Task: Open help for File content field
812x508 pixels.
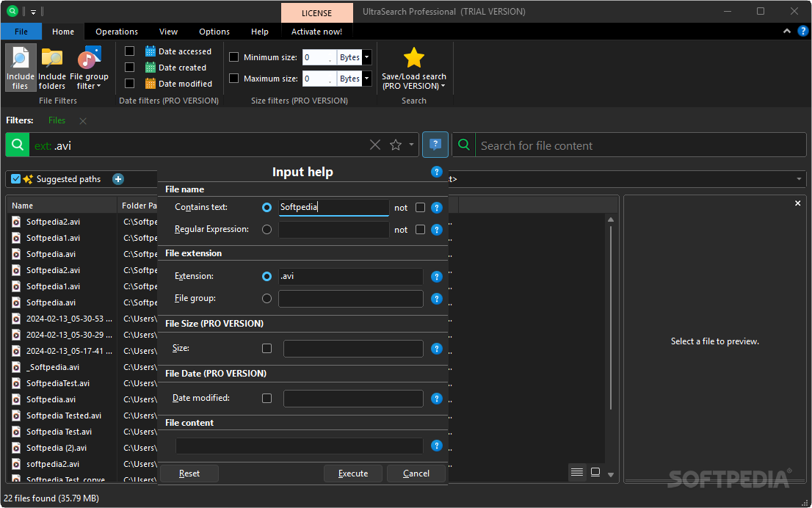Action: 437,446
